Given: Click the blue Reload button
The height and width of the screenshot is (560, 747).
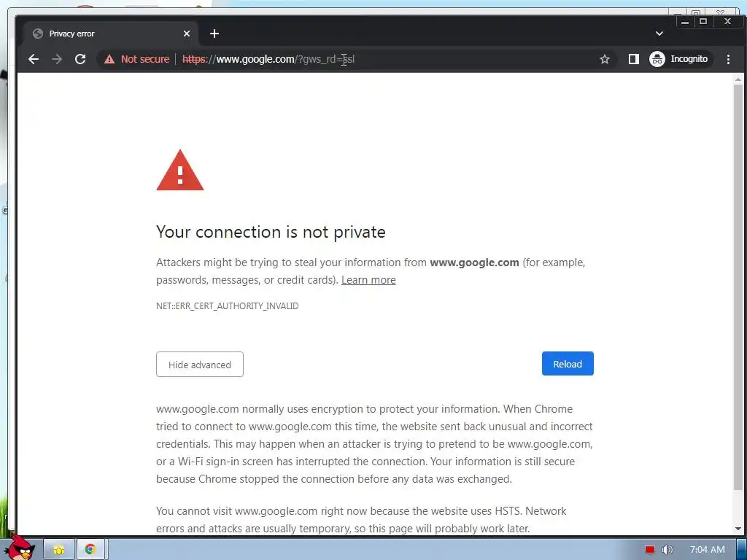Looking at the screenshot, I should pos(568,364).
